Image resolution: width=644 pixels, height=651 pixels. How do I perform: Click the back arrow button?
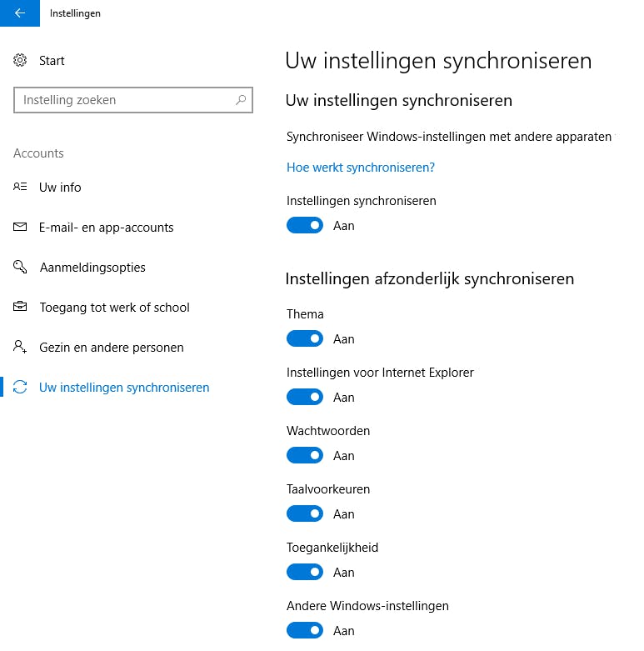[x=20, y=13]
